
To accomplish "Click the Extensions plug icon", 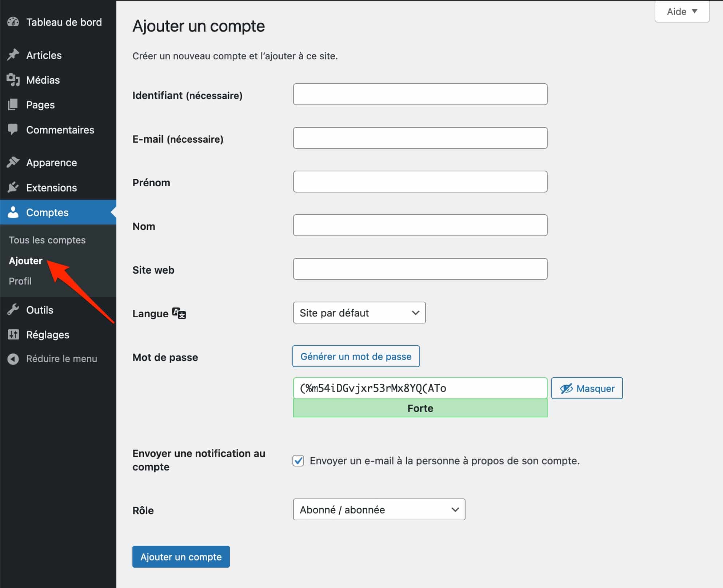I will click(x=13, y=187).
